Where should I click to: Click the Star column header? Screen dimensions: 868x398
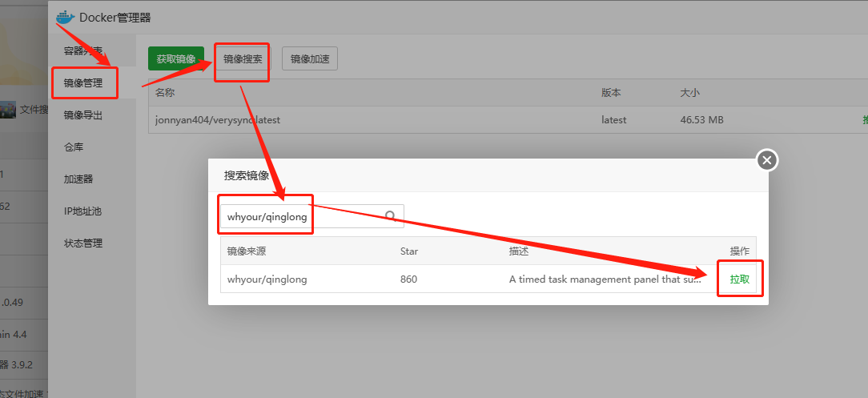[x=409, y=251]
